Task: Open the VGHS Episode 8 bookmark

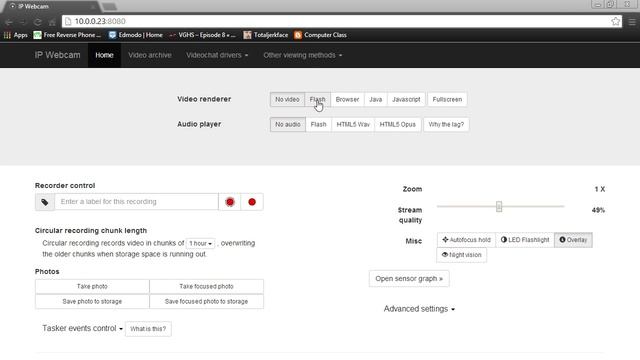Action: pyautogui.click(x=202, y=35)
